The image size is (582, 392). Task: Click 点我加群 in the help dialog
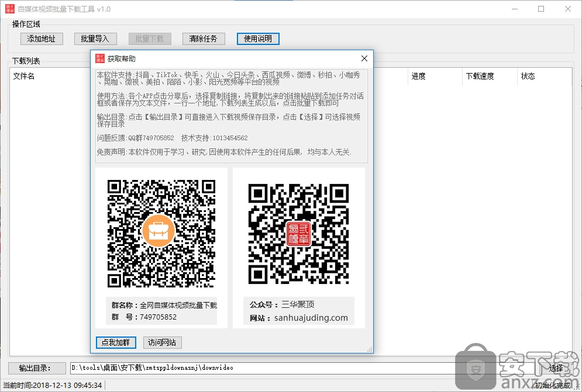pos(116,342)
